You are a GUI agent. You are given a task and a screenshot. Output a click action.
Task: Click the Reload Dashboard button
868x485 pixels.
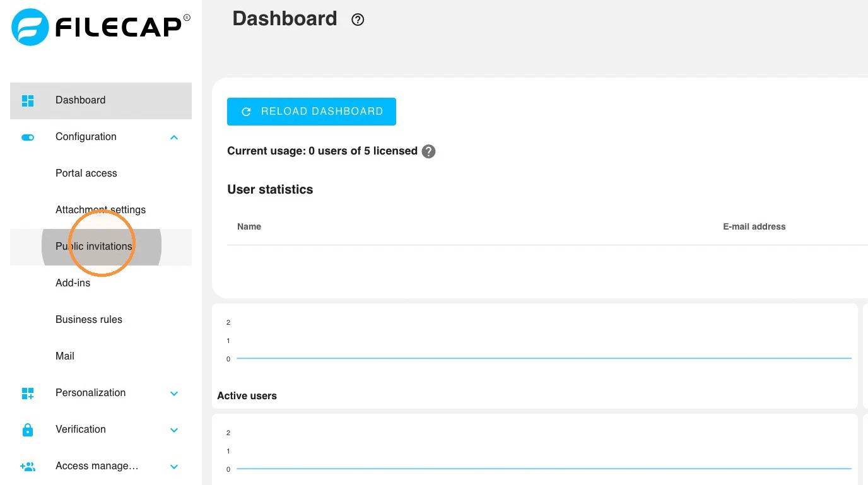(312, 112)
